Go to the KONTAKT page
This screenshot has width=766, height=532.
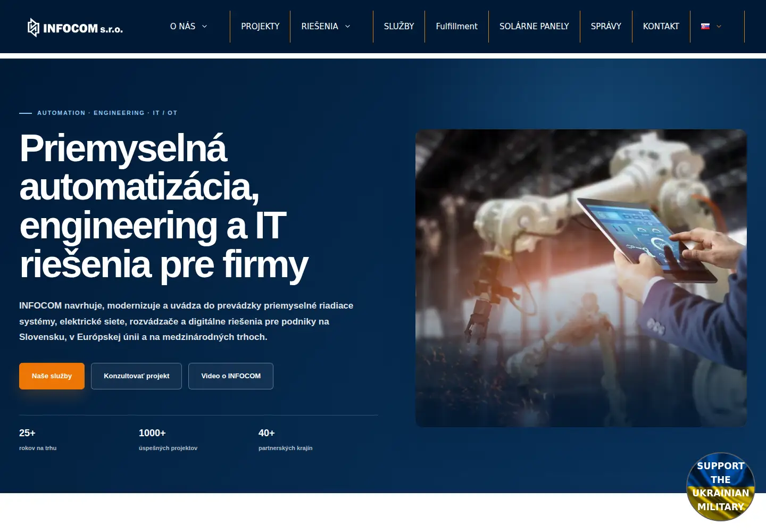(x=661, y=26)
